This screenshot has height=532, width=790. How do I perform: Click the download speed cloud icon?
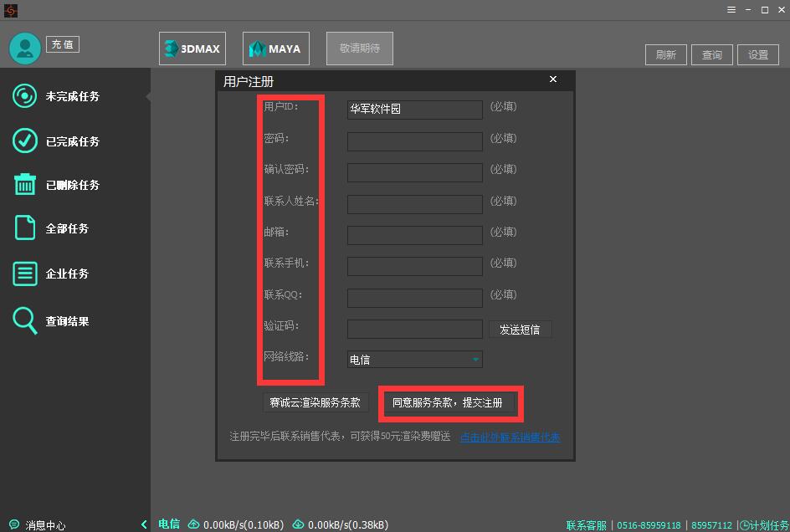(x=298, y=524)
